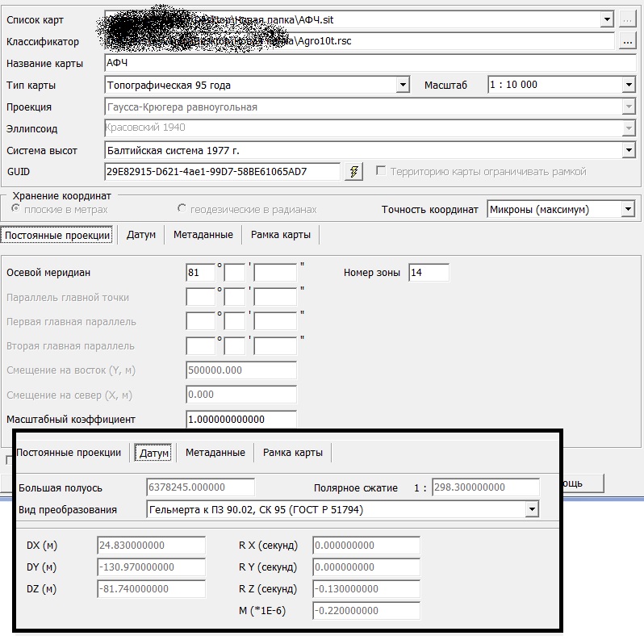This screenshot has width=644, height=644.
Task: Open the Масштаб 1 : 10 000 dropdown
Action: pos(629,85)
